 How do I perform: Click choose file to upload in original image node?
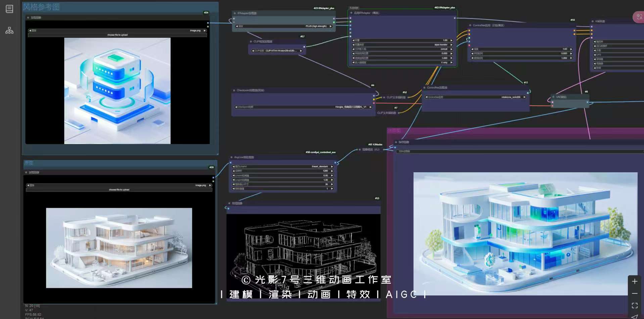point(119,190)
